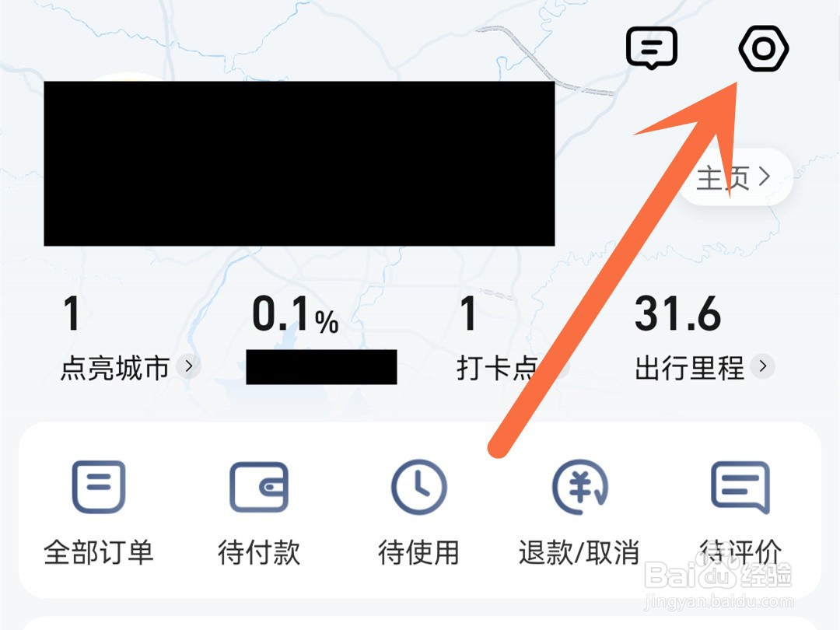The image size is (840, 630).
Task: Select the 退款/取消 label
Action: coord(579,552)
